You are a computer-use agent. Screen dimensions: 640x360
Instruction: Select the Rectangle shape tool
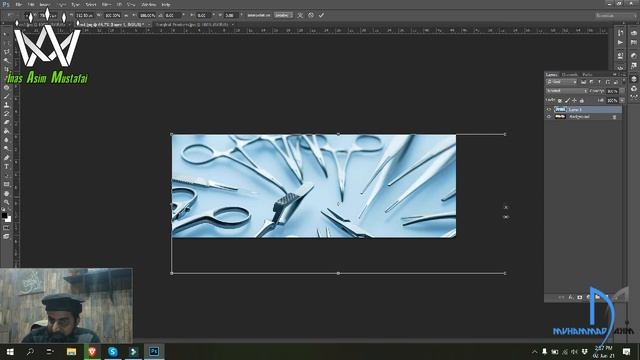(x=6, y=184)
